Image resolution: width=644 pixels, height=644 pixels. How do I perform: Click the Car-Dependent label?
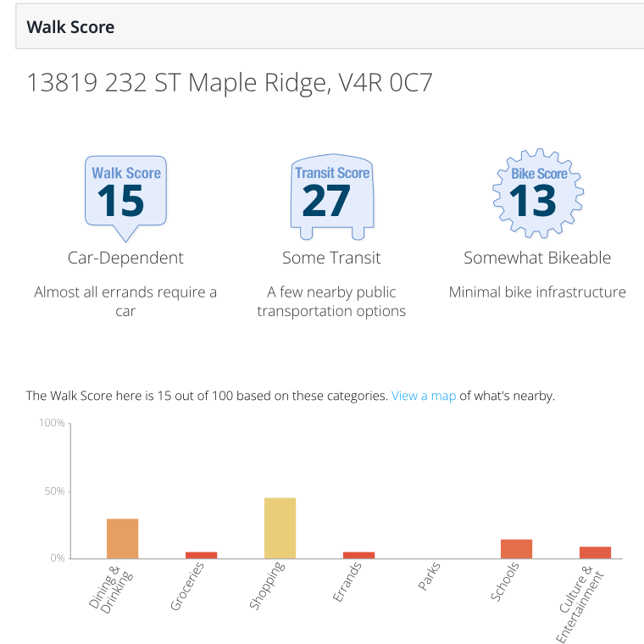(125, 258)
